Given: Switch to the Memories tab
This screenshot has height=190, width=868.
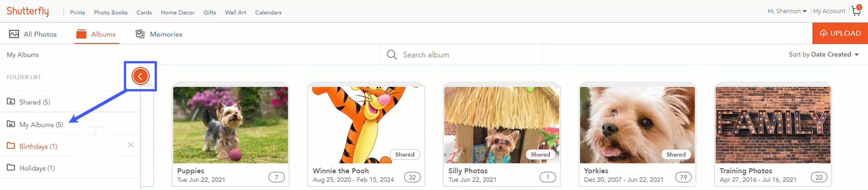Looking at the screenshot, I should 165,34.
